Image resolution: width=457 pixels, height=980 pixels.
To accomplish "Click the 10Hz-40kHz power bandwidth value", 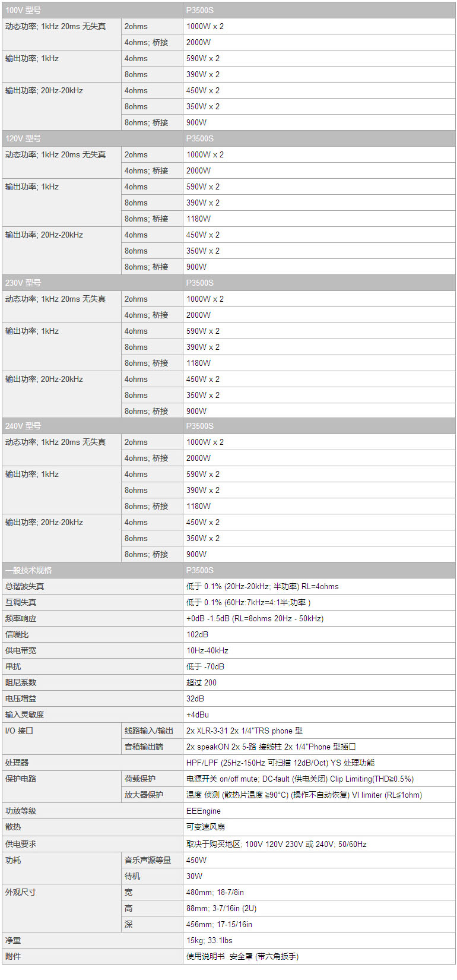I will [207, 650].
